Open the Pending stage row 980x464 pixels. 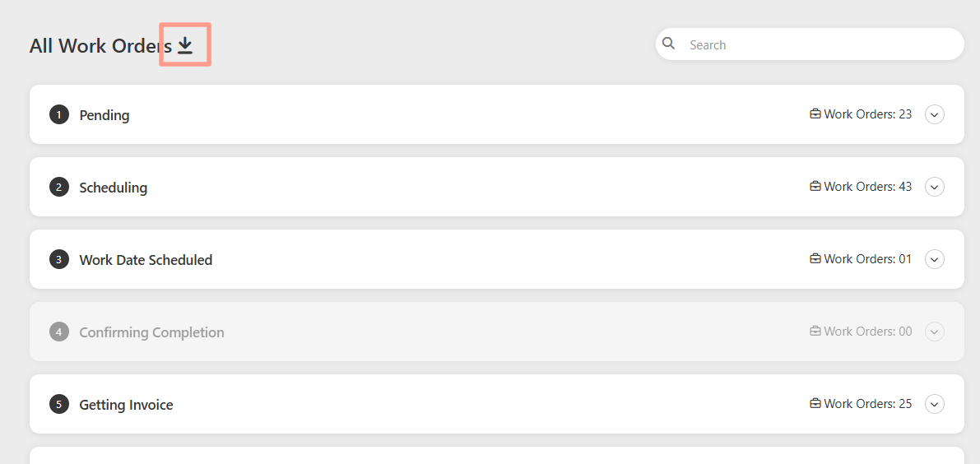(x=497, y=115)
